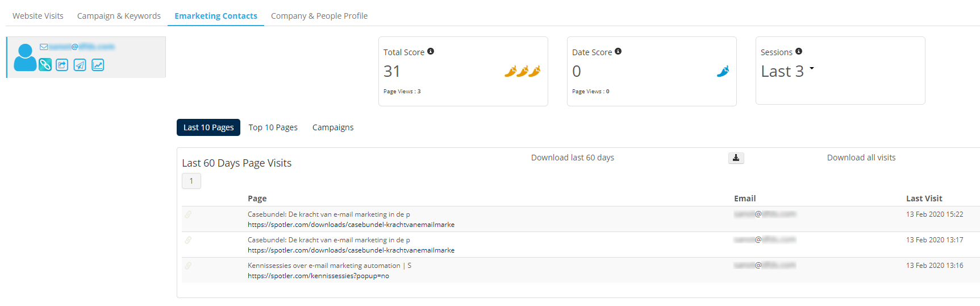980x306 pixels.
Task: Click the download icon for last 60 days
Action: pyautogui.click(x=736, y=158)
